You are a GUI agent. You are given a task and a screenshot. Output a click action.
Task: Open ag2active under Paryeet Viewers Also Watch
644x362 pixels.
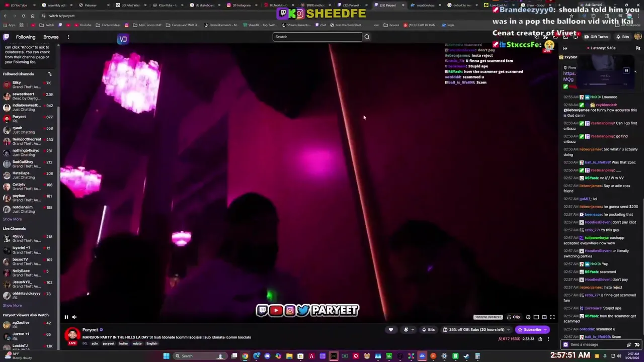[28, 324]
